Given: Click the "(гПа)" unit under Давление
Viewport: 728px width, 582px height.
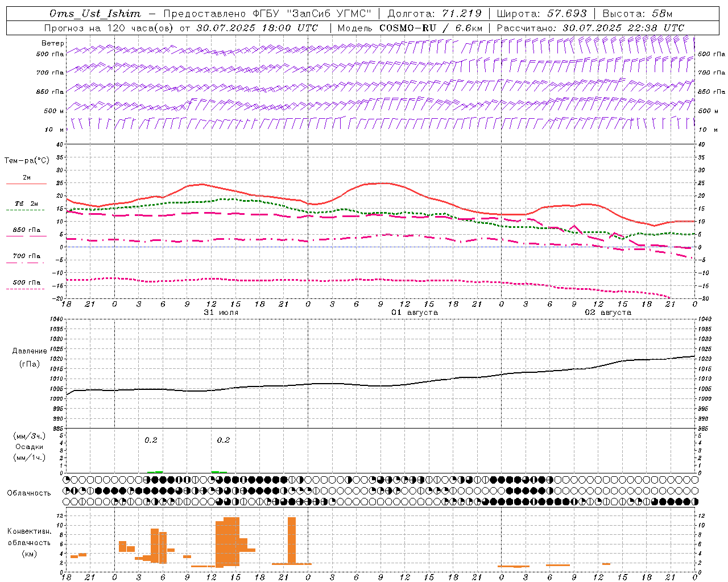Looking at the screenshot, I should 30,364.
